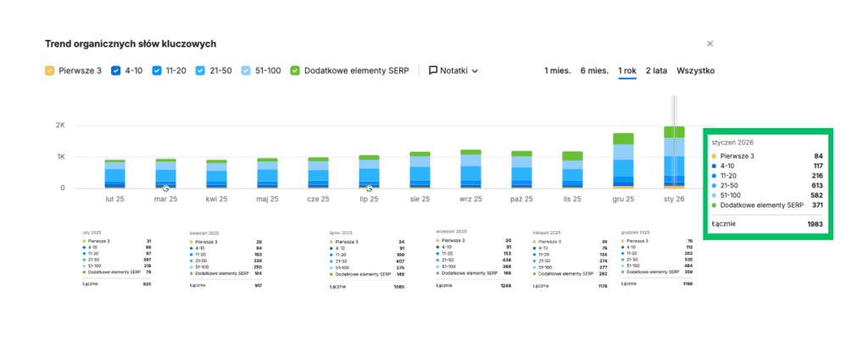Click the lut 25 bar
Image resolution: width=868 pixels, height=348 pixels.
(x=114, y=174)
